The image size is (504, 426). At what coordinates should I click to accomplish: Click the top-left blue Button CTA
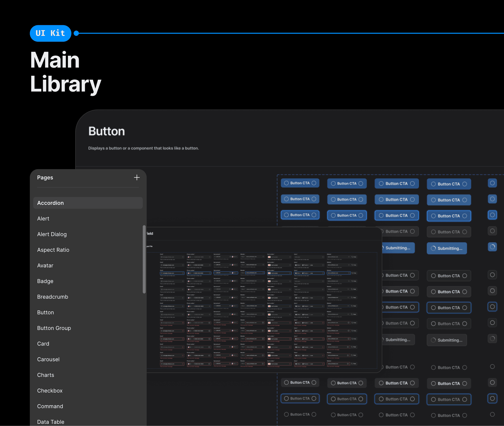300,183
